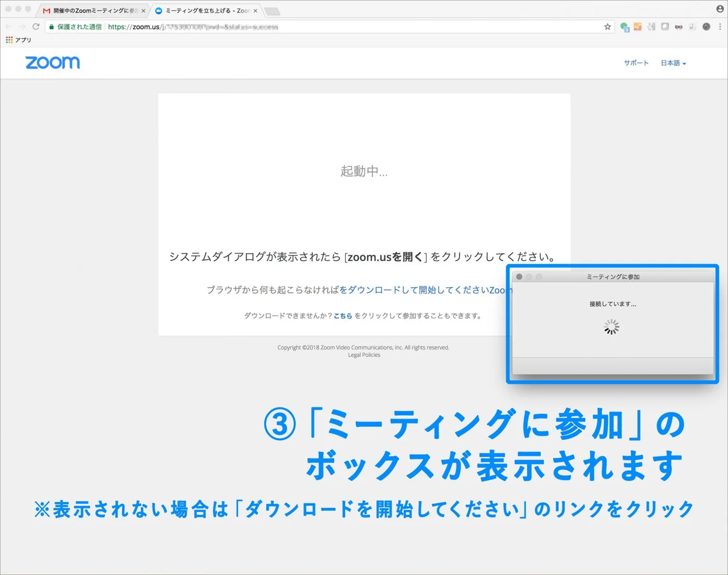Open the Chrome three-dot menu
Image resolution: width=728 pixels, height=575 pixels.
point(720,27)
